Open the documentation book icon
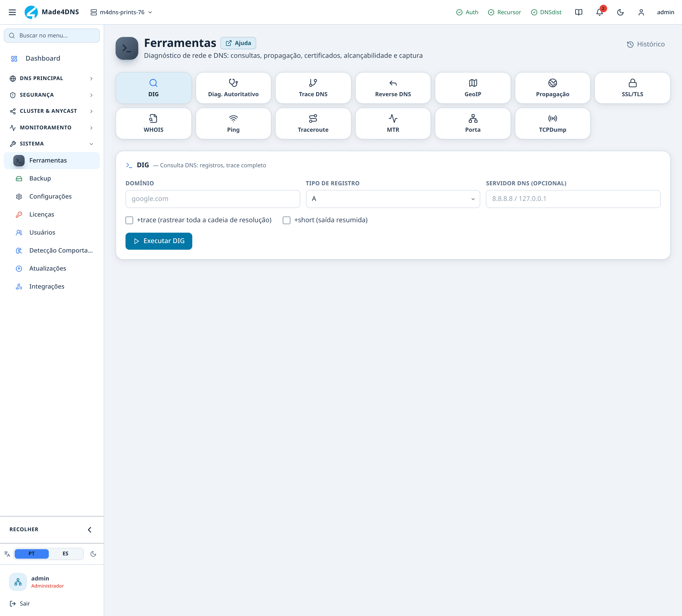This screenshot has width=682, height=616. point(579,12)
